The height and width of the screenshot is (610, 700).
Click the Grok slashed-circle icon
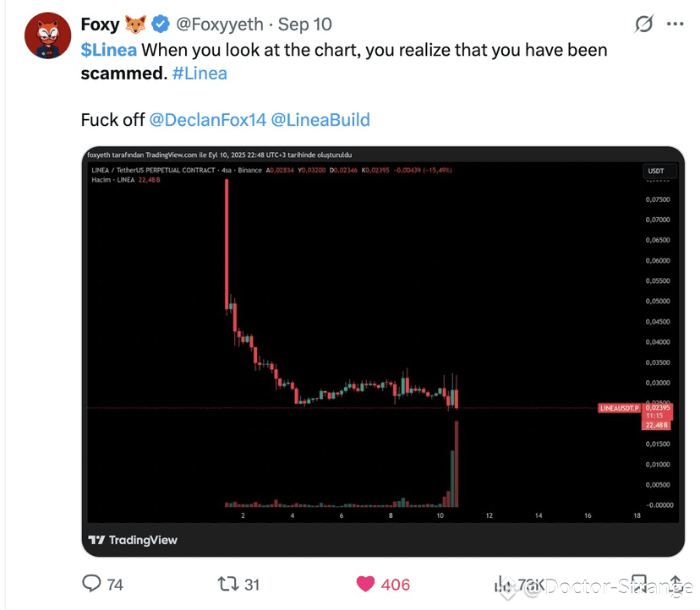pos(643,24)
